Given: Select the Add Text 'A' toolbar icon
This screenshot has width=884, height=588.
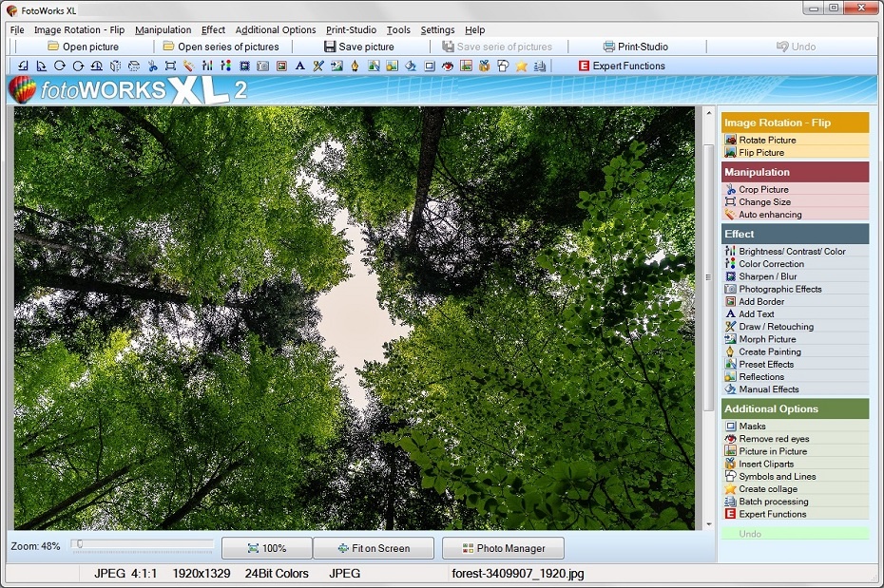Looking at the screenshot, I should coord(300,66).
